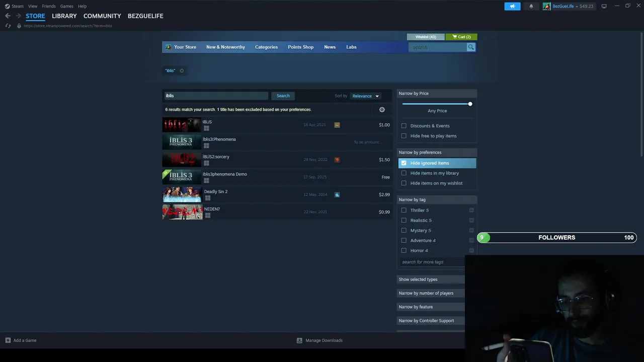This screenshot has height=362, width=644.
Task: Go back with the back arrow
Action: pos(8,16)
